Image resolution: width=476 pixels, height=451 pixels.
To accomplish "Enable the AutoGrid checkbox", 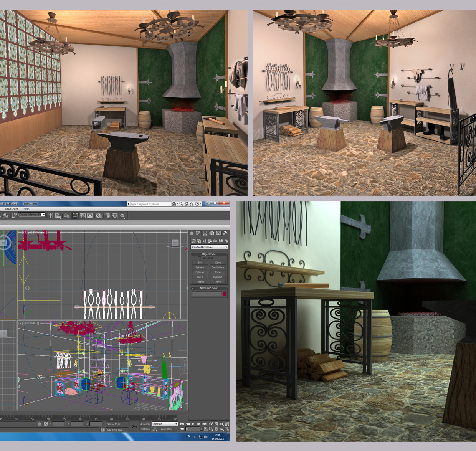I will pyautogui.click(x=199, y=258).
